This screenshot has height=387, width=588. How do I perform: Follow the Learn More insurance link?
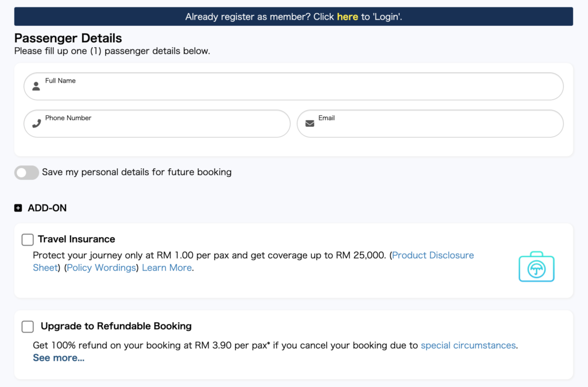pos(167,268)
